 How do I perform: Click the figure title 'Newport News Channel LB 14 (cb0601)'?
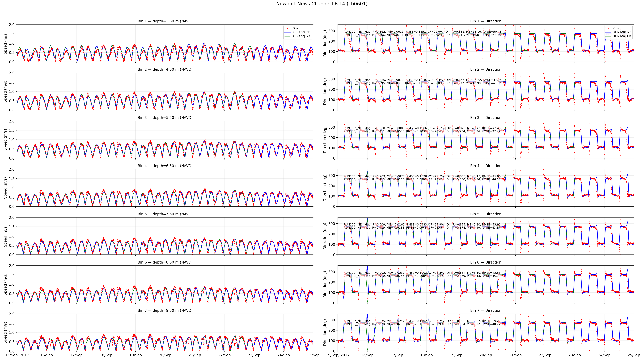(322, 4)
